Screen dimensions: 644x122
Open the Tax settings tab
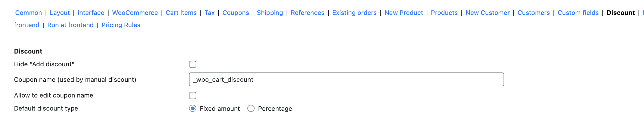(x=210, y=13)
